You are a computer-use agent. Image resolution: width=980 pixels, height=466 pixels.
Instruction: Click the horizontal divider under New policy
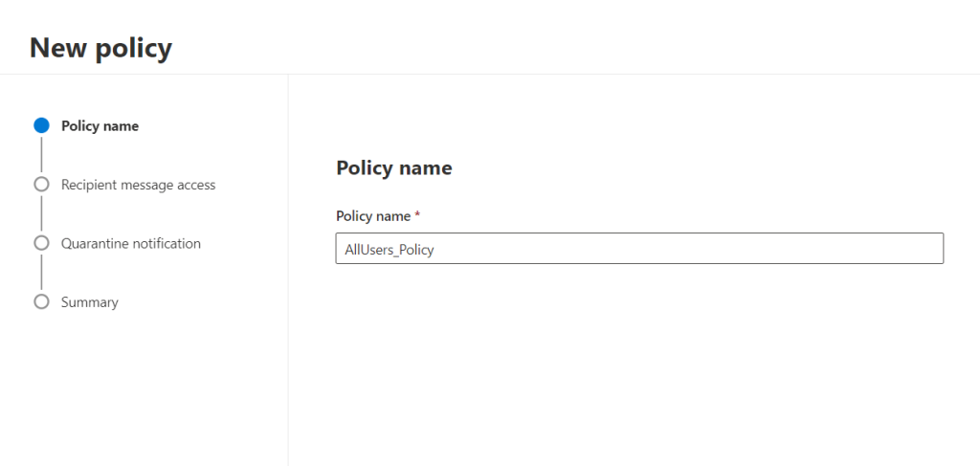click(x=490, y=74)
